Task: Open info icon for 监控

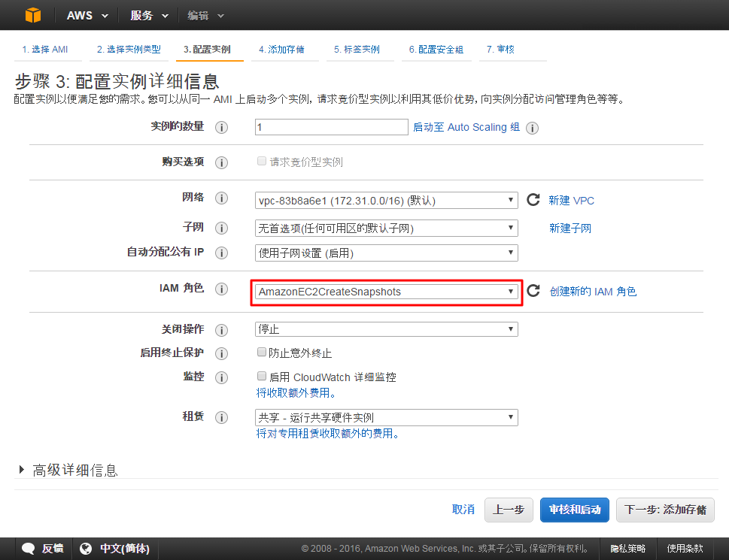Action: pos(221,377)
